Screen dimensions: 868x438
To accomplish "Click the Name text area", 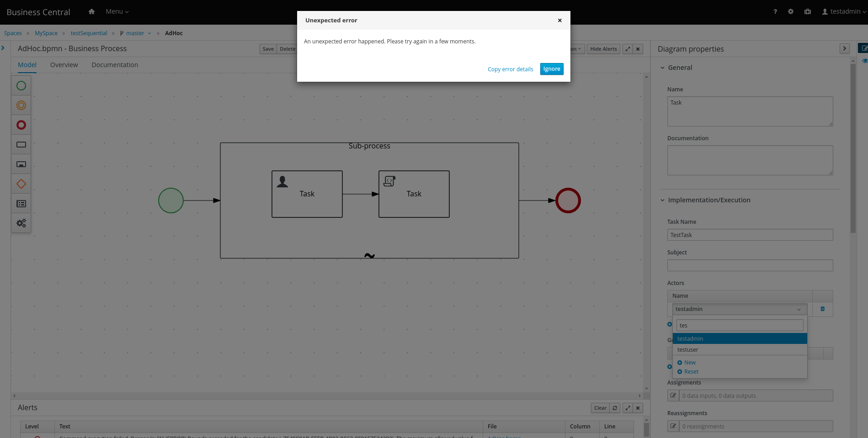I will click(x=750, y=111).
